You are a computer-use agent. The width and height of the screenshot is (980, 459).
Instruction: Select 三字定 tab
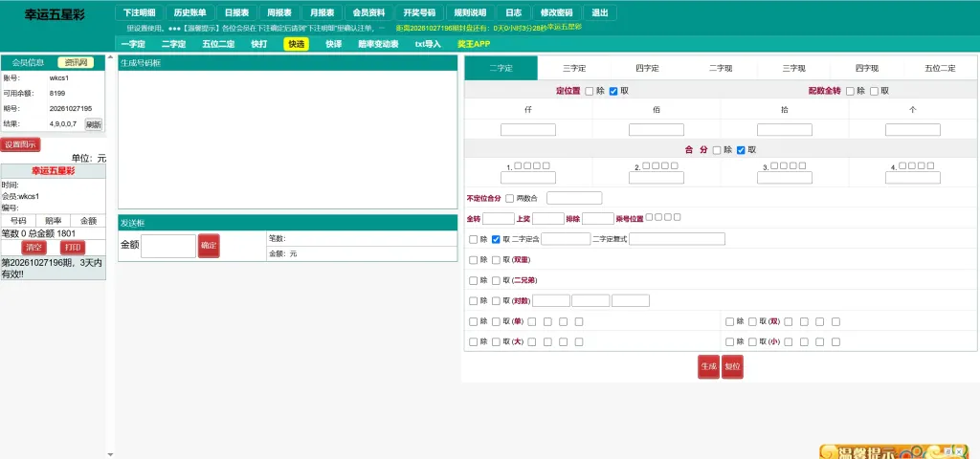pyautogui.click(x=574, y=68)
